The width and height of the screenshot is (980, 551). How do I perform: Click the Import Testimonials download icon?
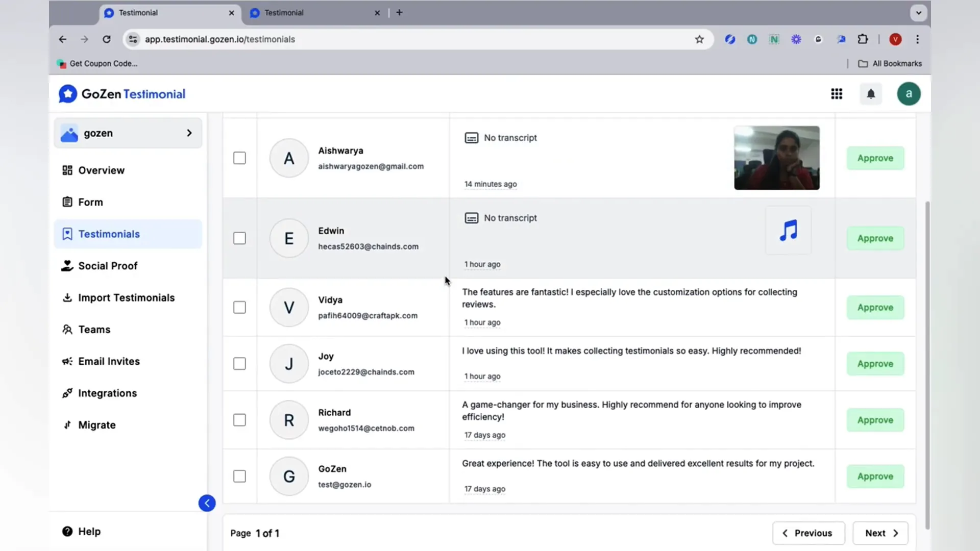[x=67, y=297]
